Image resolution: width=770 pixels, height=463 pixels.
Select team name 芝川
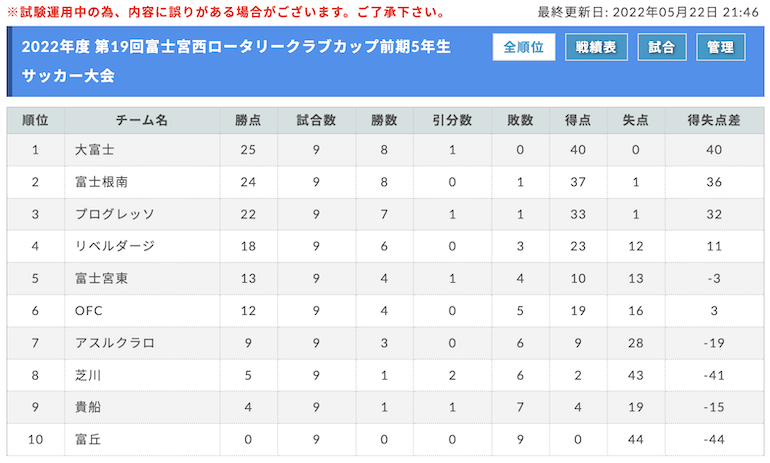[x=88, y=375]
